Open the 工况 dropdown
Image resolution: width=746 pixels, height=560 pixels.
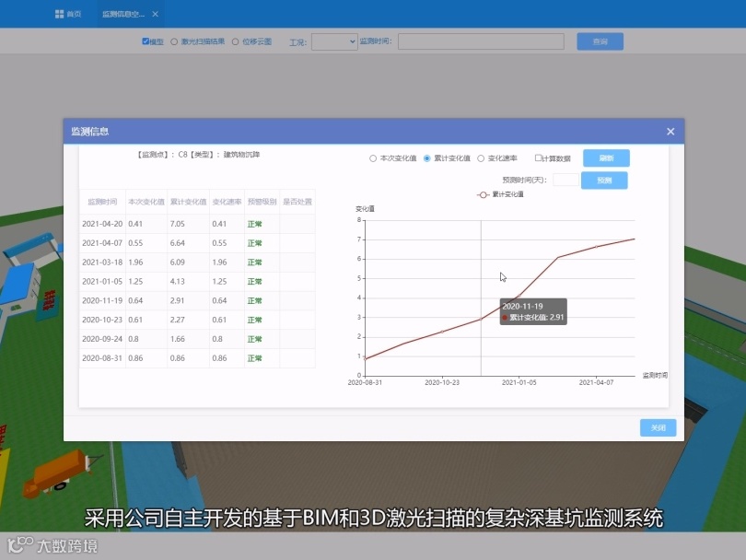(x=334, y=41)
